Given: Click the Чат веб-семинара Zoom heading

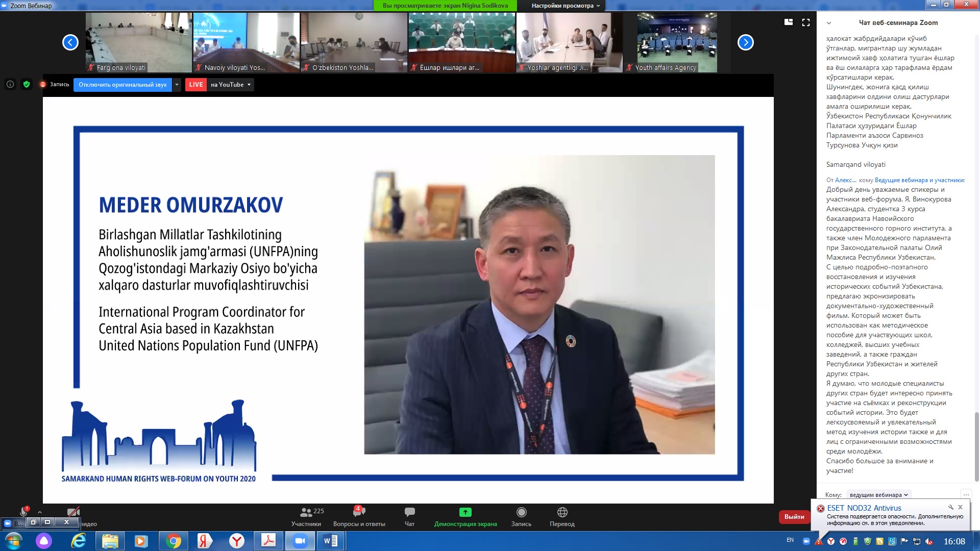Looking at the screenshot, I should (x=898, y=23).
